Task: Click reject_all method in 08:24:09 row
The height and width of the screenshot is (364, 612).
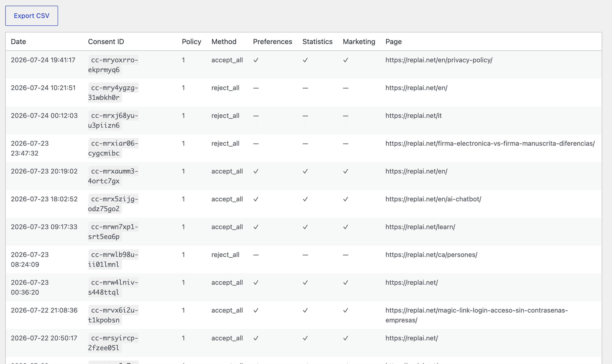Action: pyautogui.click(x=225, y=255)
